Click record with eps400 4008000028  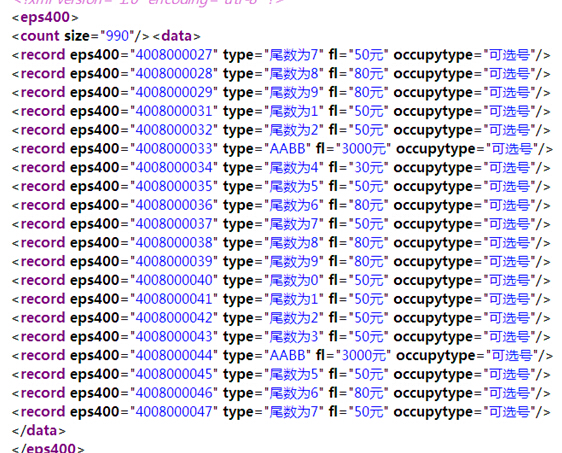281,74
